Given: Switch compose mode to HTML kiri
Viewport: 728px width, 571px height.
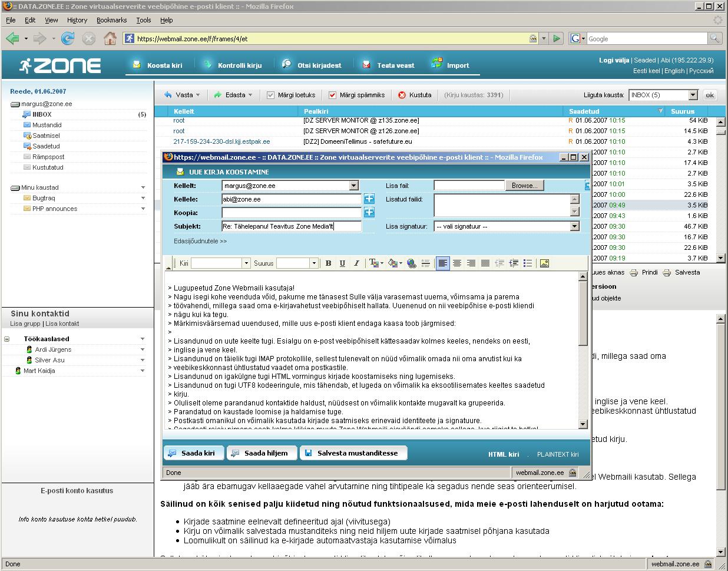Looking at the screenshot, I should tap(504, 454).
